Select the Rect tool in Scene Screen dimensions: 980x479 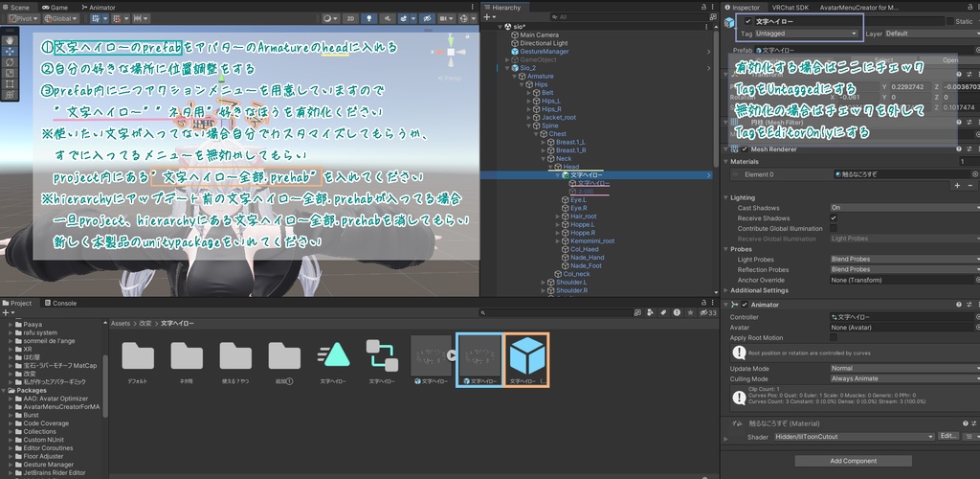10,83
